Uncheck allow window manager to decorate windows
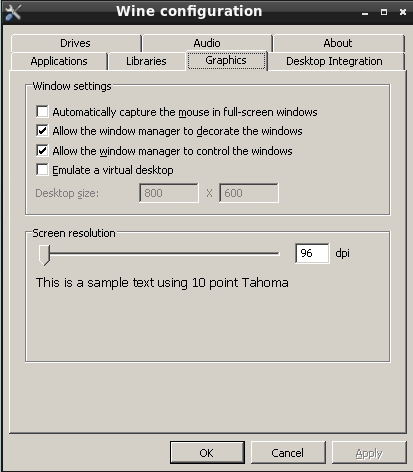Image resolution: width=413 pixels, height=472 pixels. pos(42,131)
